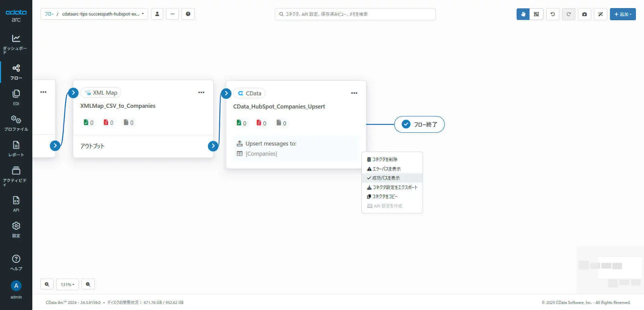Open the ダッシュボード dashboard page
Image resolution: width=644 pixels, height=310 pixels.
(16, 44)
